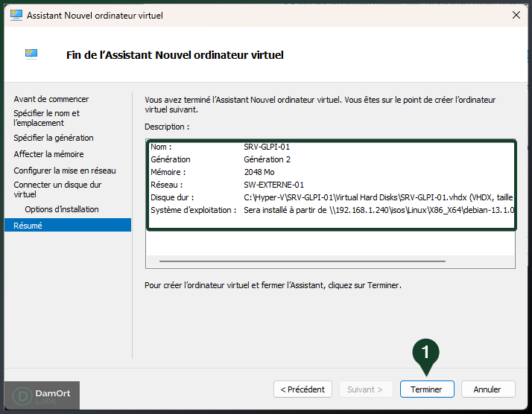Screen dimensions: 532x414
Task: Select the Connecter un disque dur virtuel step
Action: (57, 189)
